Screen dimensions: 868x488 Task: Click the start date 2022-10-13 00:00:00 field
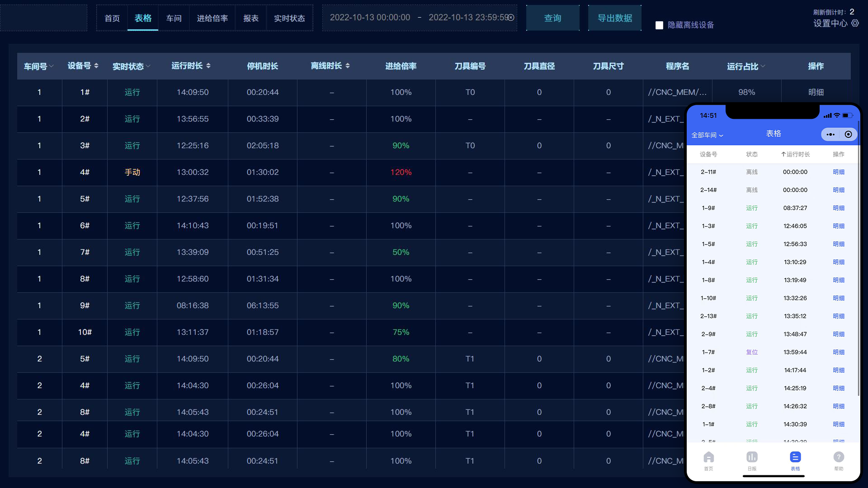point(370,18)
